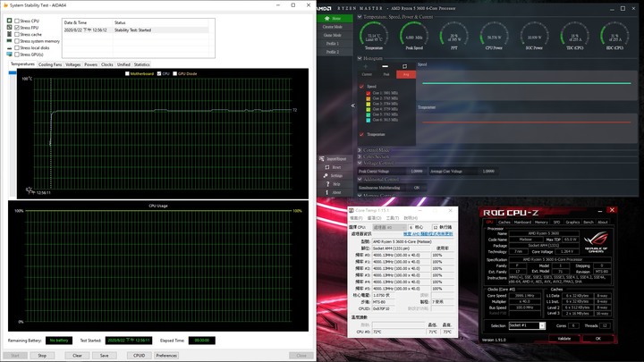Click the cache icon beside Stress cache
Image resolution: width=644 pixels, height=362 pixels.
pyautogui.click(x=10, y=34)
